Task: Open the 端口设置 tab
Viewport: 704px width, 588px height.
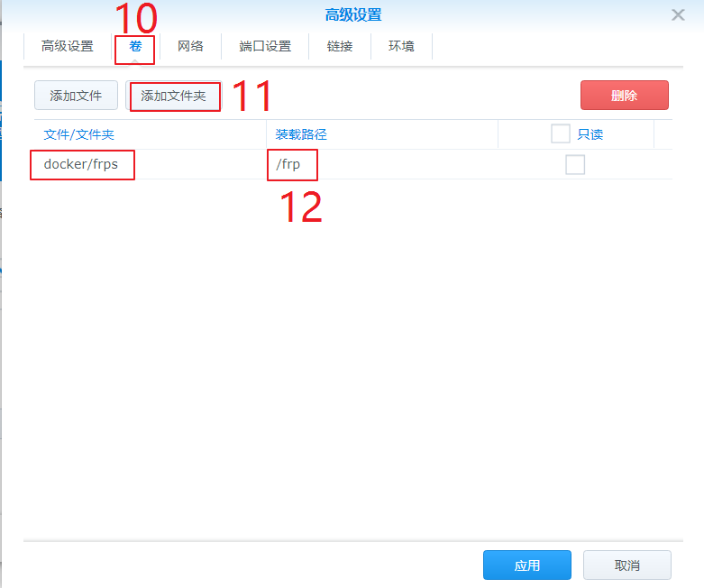Action: [x=265, y=46]
